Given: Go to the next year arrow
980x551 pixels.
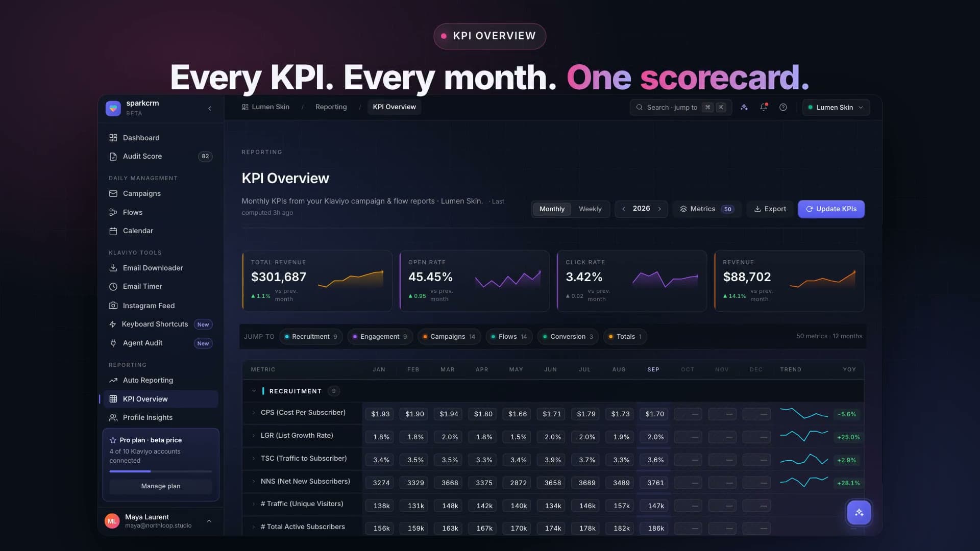Looking at the screenshot, I should pyautogui.click(x=659, y=209).
